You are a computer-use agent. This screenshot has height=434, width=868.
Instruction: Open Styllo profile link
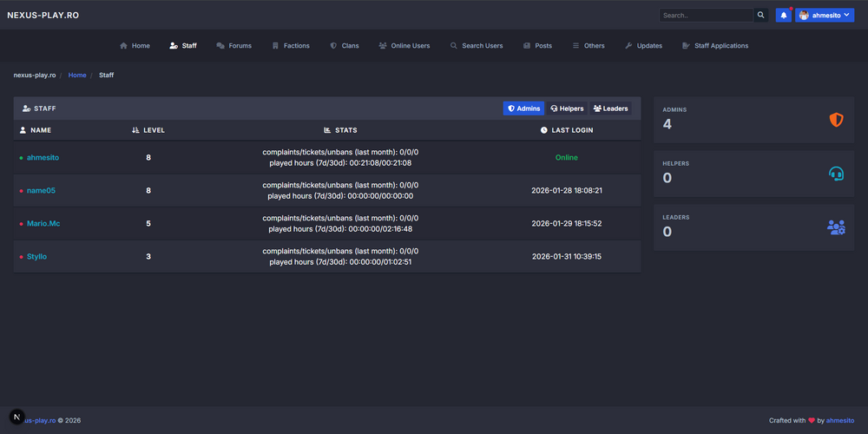(x=36, y=256)
